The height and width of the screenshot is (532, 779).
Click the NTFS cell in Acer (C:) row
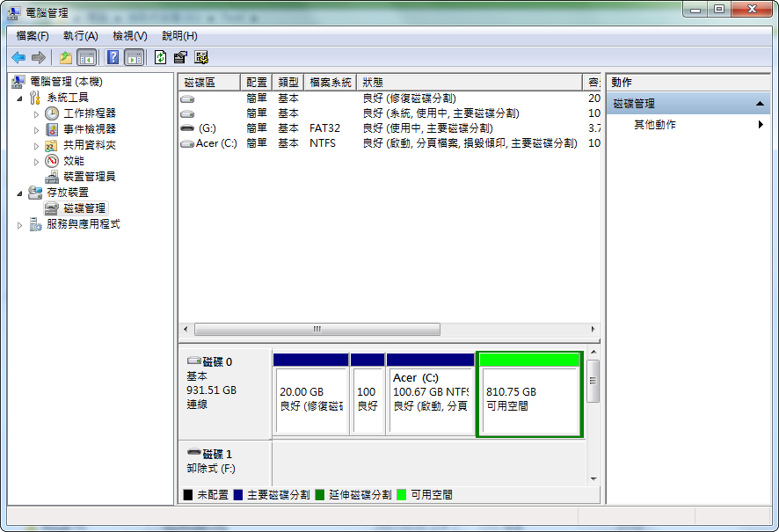pos(323,143)
